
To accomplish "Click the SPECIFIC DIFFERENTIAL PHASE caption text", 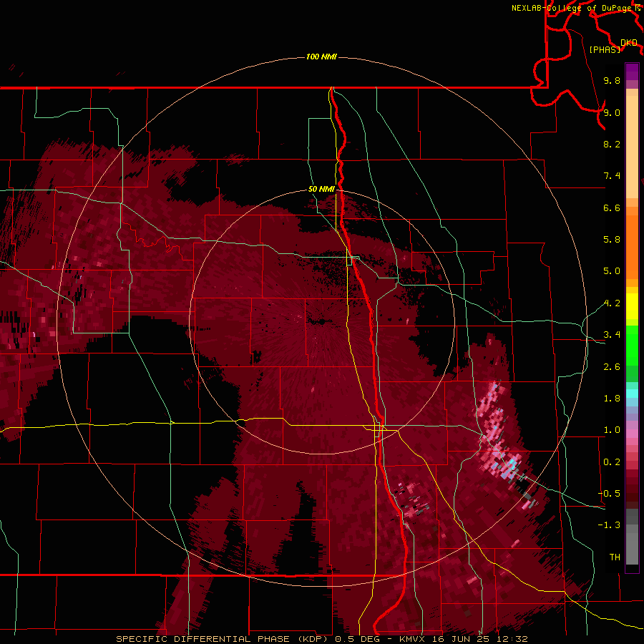I will [x=203, y=639].
